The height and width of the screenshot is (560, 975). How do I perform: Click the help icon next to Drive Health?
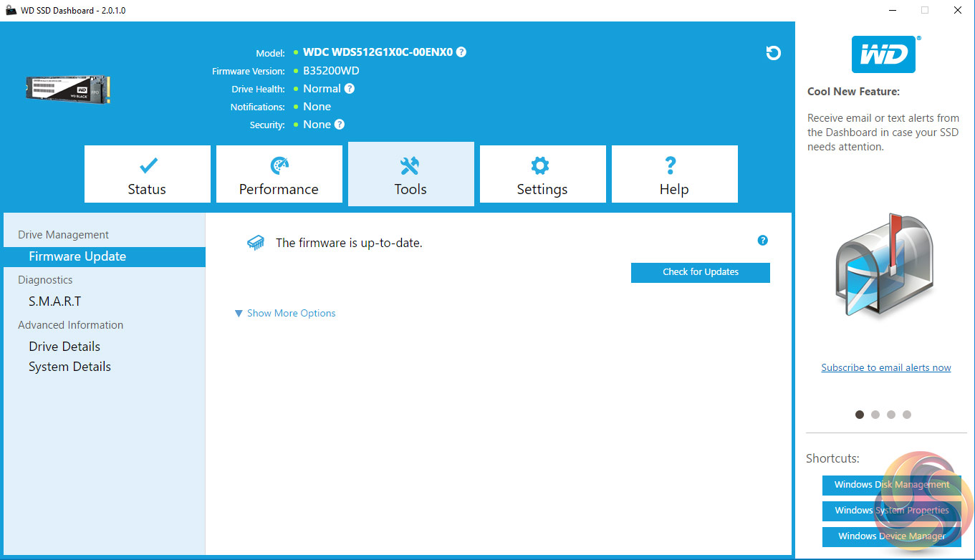349,89
